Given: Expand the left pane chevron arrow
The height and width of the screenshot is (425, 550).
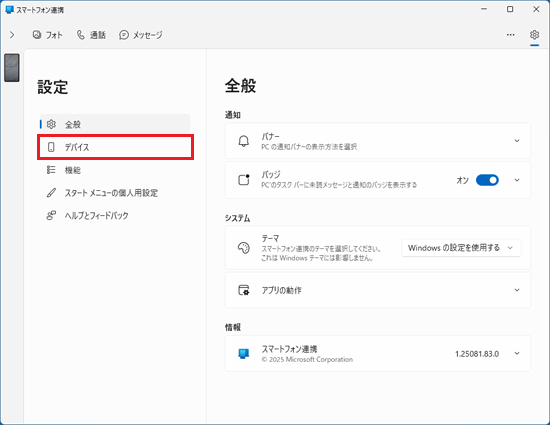Looking at the screenshot, I should coord(12,35).
